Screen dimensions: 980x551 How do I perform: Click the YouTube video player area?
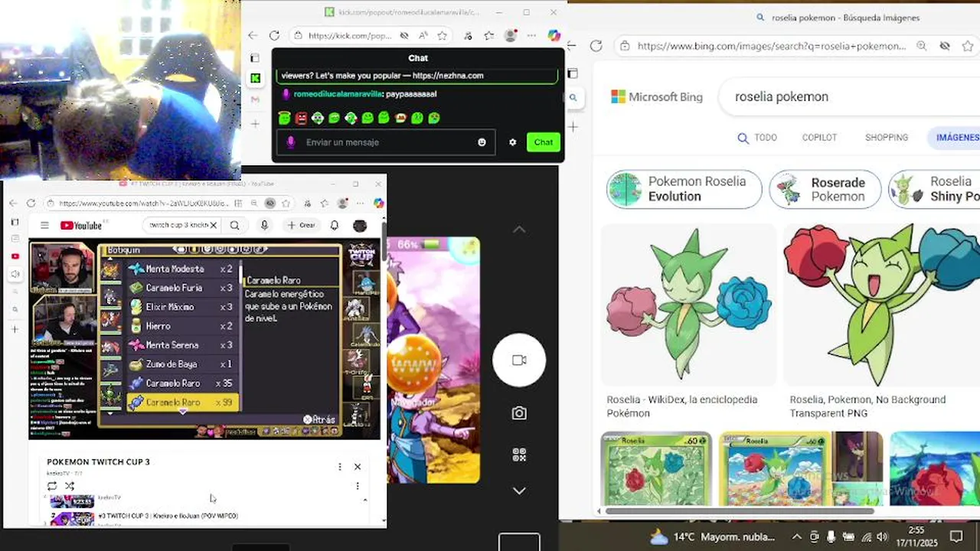click(x=204, y=339)
